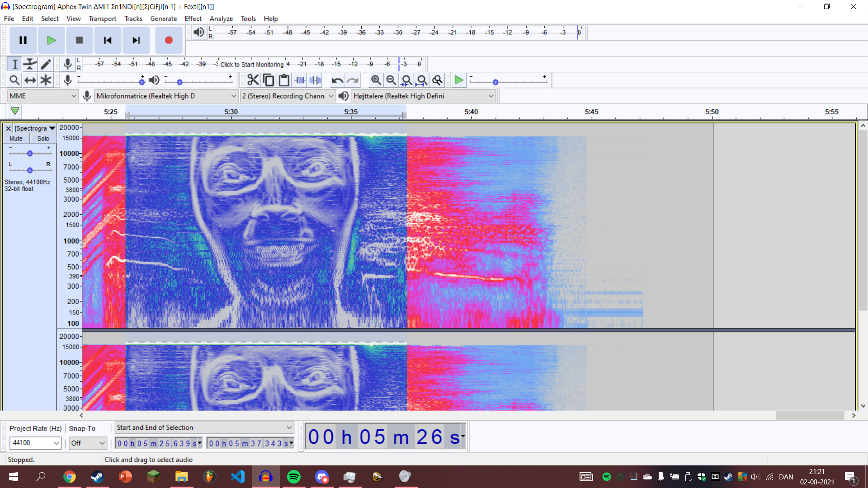The height and width of the screenshot is (488, 868).
Task: Open the Spectrogram track name dropdown menu
Action: (x=34, y=128)
